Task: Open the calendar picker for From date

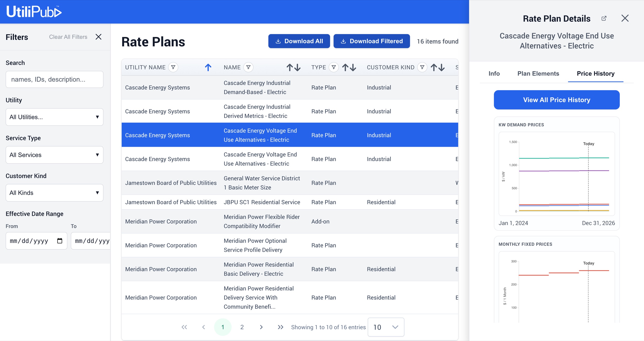Action: click(x=60, y=240)
